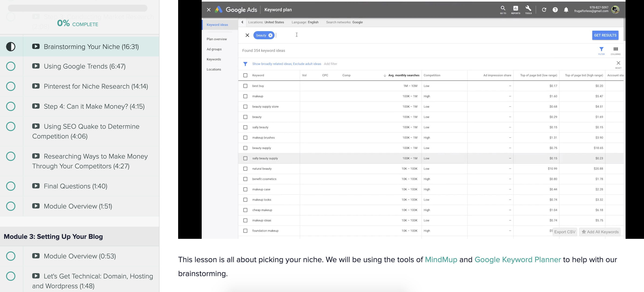644x292 pixels.
Task: Check the box for foundation makeup
Action: coord(245,231)
